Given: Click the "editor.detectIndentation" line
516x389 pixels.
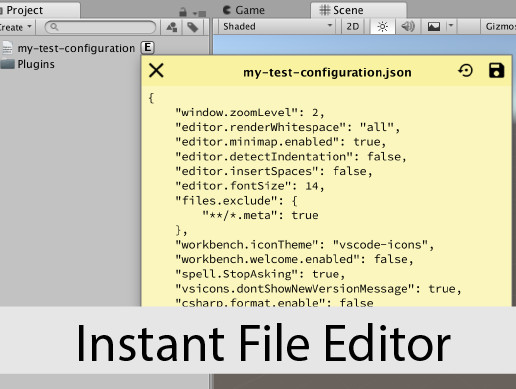Looking at the screenshot, I should pos(291,156).
